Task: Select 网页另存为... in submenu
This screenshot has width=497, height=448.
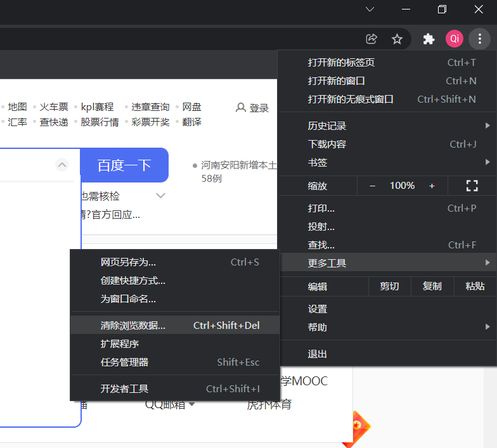Action: click(175, 262)
